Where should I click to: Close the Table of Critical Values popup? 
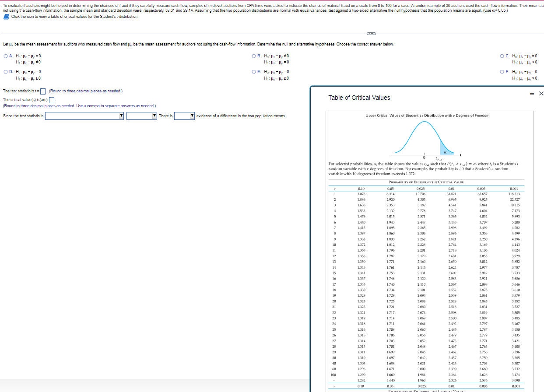coord(541,93)
